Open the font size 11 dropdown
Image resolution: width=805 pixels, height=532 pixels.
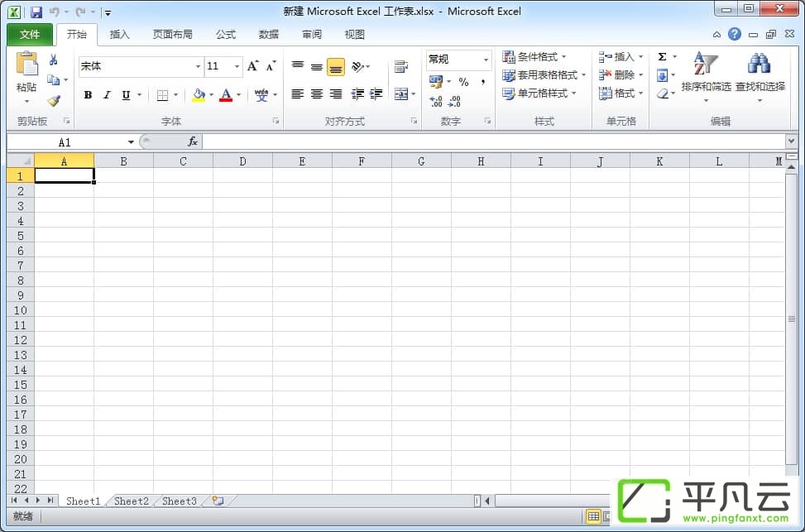(237, 66)
